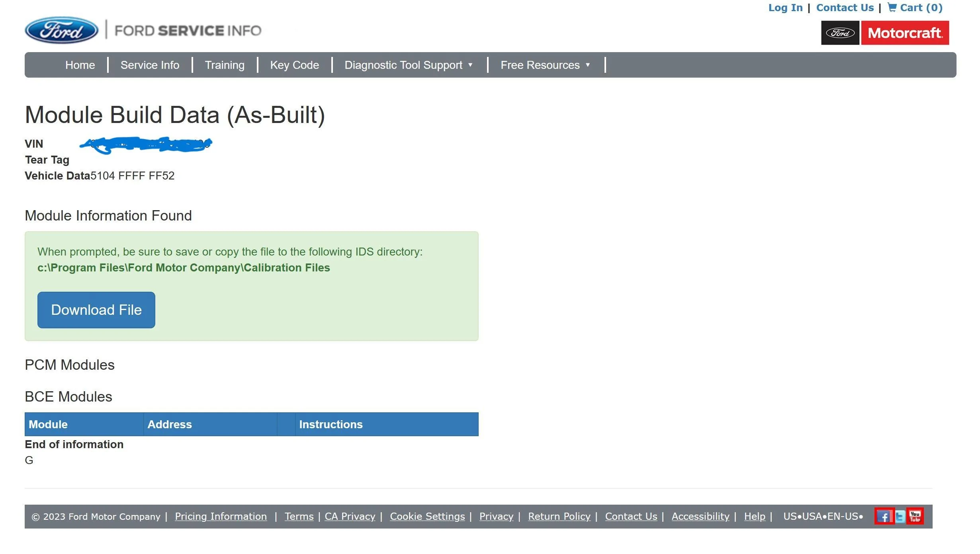Click the 2023 Ford Motor Company copyright
The width and height of the screenshot is (980, 554).
click(96, 517)
